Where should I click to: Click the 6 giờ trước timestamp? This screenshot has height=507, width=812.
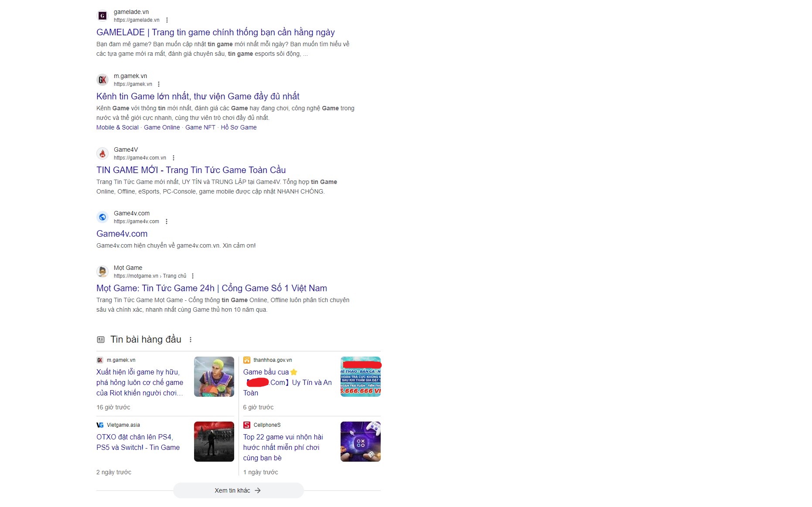click(259, 407)
